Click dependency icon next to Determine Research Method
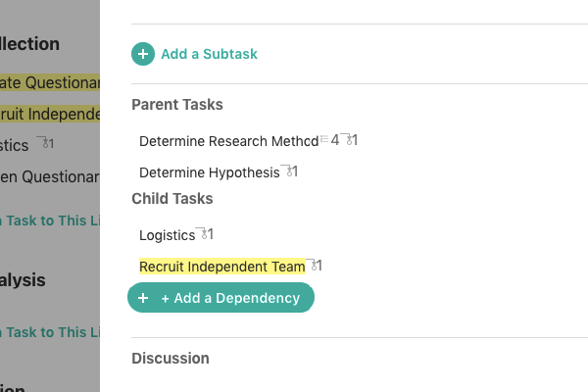The width and height of the screenshot is (588, 392). coord(349,140)
